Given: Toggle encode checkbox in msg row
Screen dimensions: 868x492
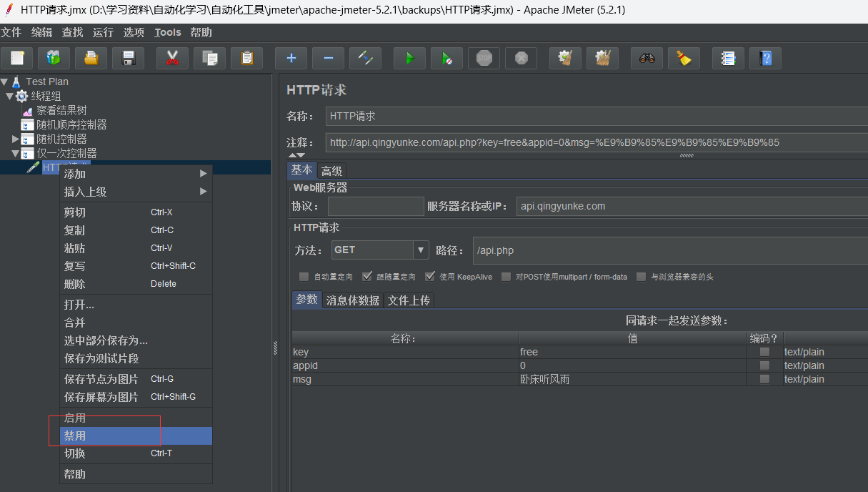Looking at the screenshot, I should tap(764, 379).
